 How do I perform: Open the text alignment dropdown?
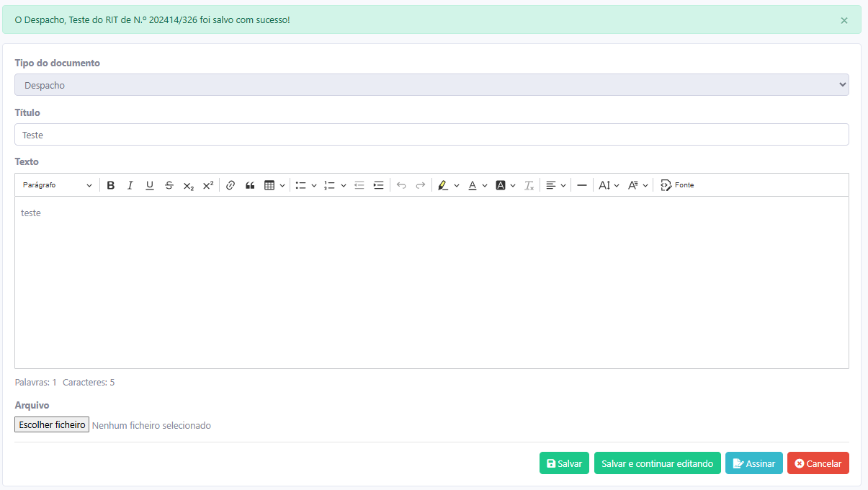click(x=555, y=185)
